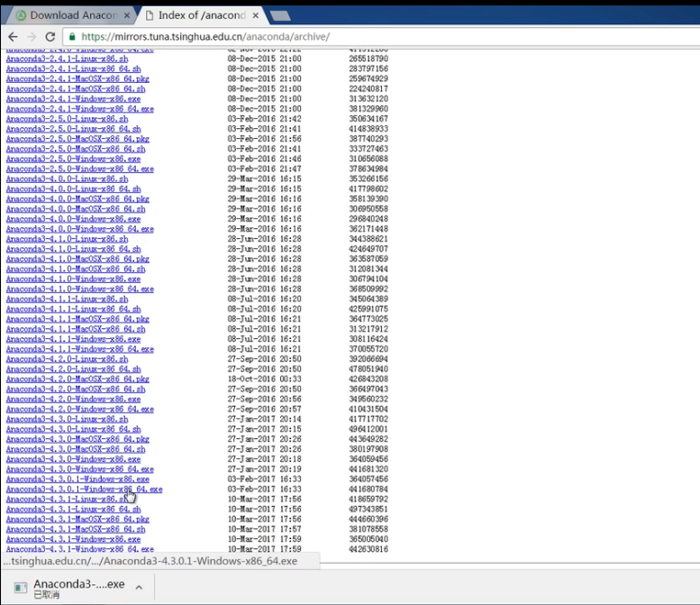Open Anaconda3-2.5.0-Windows-x86_64.exe link
700x605 pixels.
(x=80, y=169)
